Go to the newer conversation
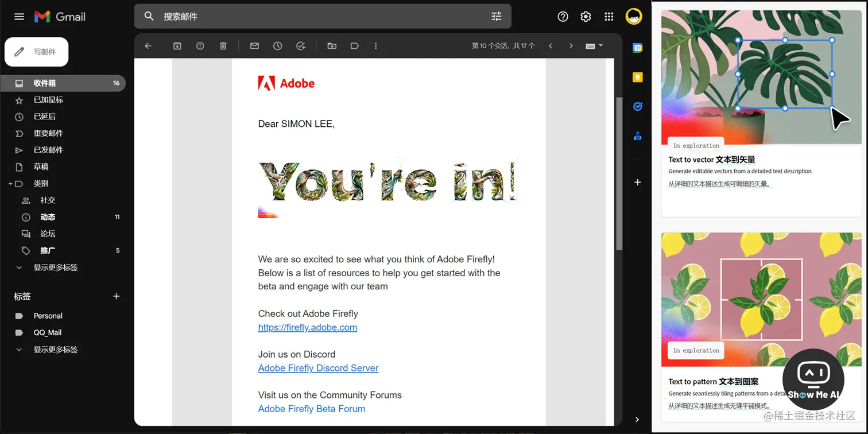Screen dimensions: 868x434 point(551,46)
